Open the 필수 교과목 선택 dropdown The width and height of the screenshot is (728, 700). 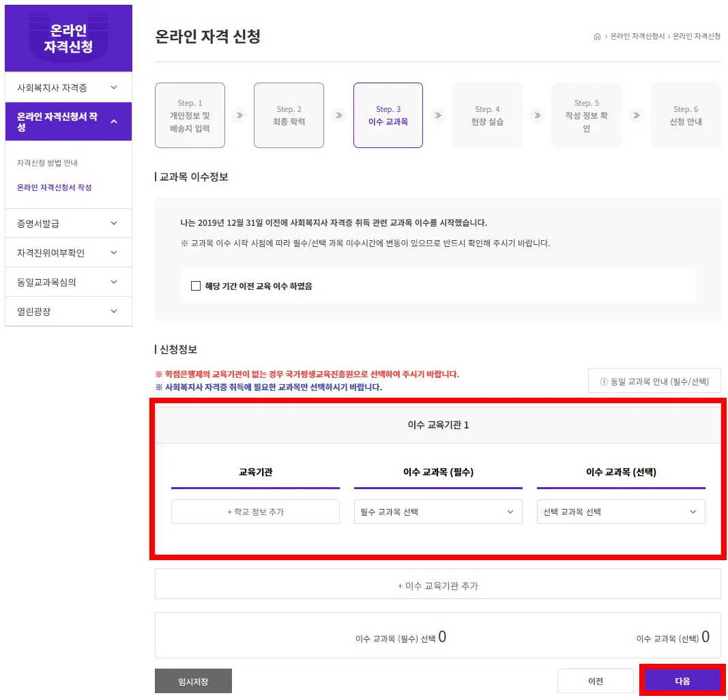point(438,512)
